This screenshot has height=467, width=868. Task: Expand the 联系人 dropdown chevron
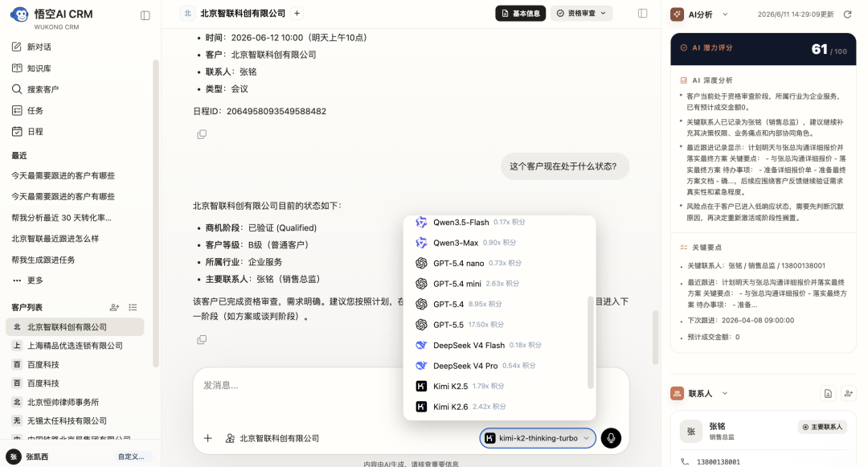725,393
